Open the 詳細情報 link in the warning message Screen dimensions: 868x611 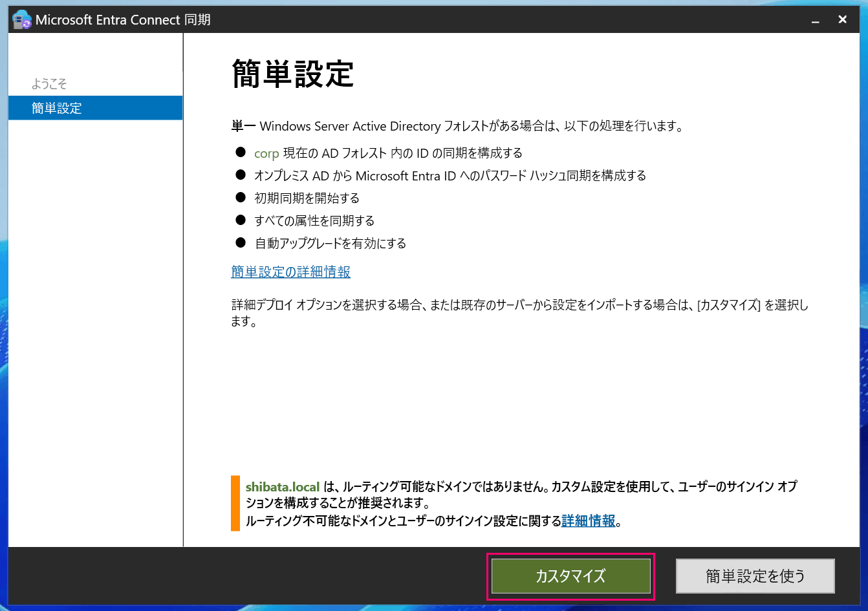589,520
